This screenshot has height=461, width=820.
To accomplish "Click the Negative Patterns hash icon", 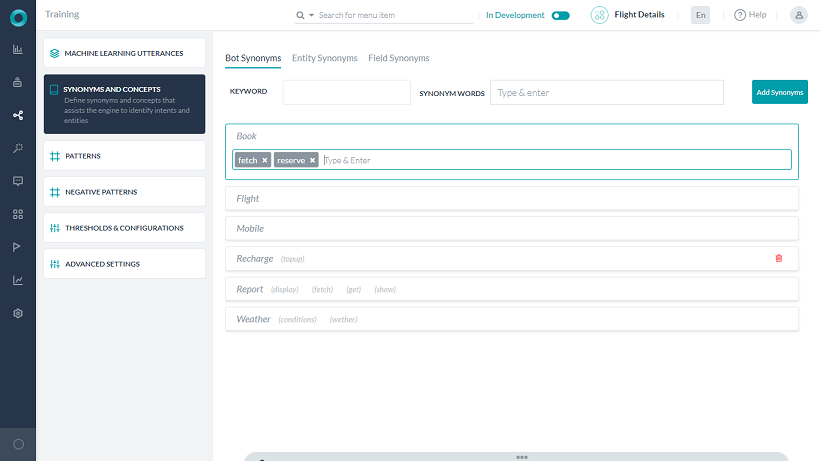I will click(55, 192).
